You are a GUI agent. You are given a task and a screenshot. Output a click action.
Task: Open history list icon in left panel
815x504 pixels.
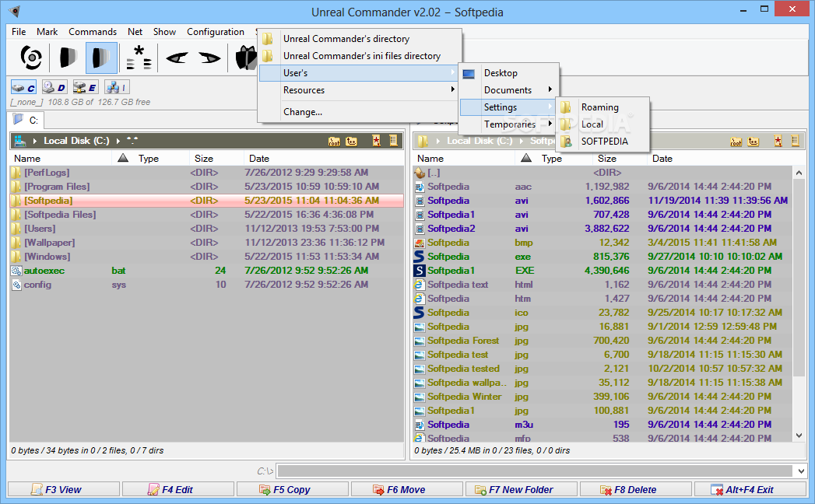393,140
